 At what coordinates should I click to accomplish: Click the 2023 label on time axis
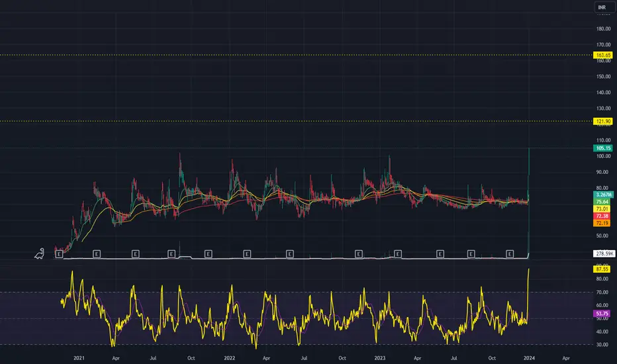[380, 358]
